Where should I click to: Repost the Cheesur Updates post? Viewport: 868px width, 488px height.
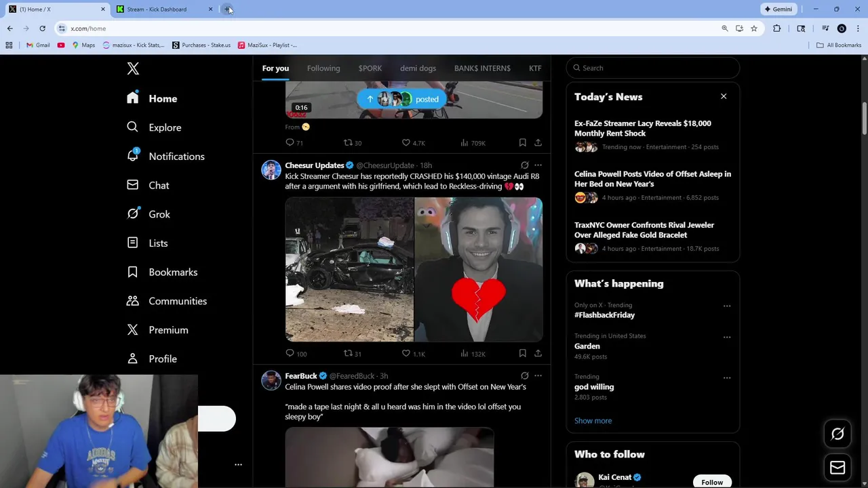352,353
